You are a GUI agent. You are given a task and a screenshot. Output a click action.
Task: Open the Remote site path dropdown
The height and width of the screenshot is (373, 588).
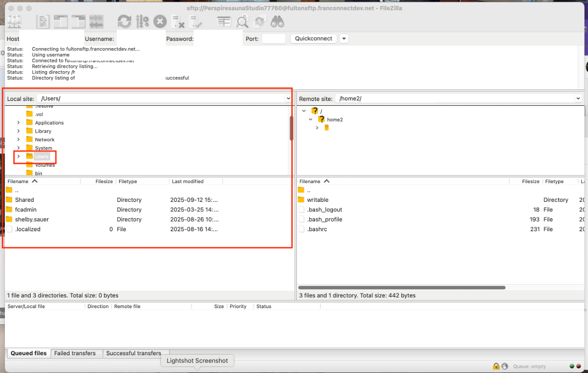pyautogui.click(x=577, y=99)
